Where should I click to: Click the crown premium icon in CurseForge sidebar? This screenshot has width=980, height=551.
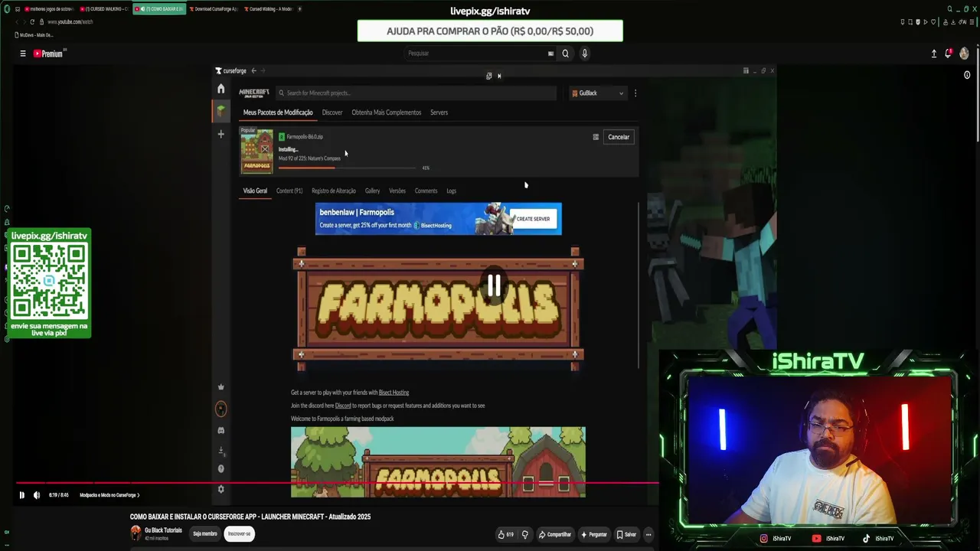click(x=220, y=387)
